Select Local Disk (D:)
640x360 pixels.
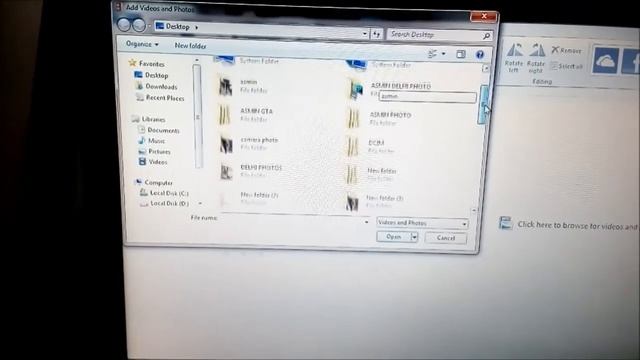coord(164,203)
